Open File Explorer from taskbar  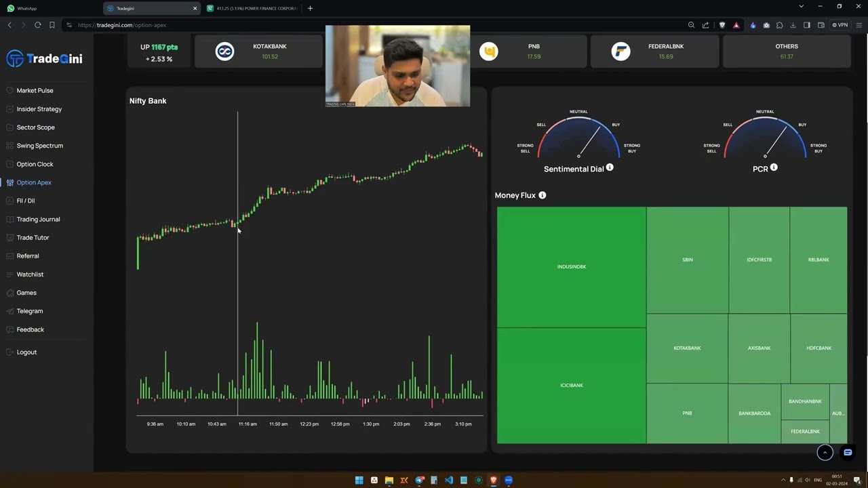[389, 481]
